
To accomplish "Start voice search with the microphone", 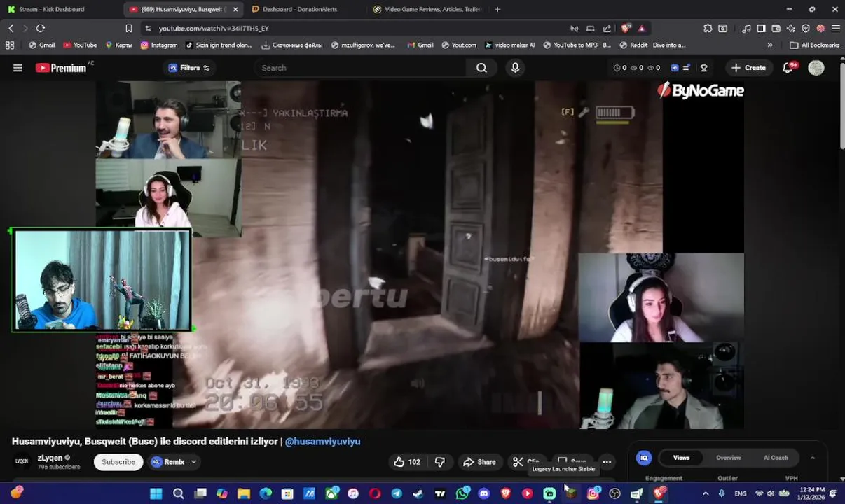I will [x=515, y=68].
